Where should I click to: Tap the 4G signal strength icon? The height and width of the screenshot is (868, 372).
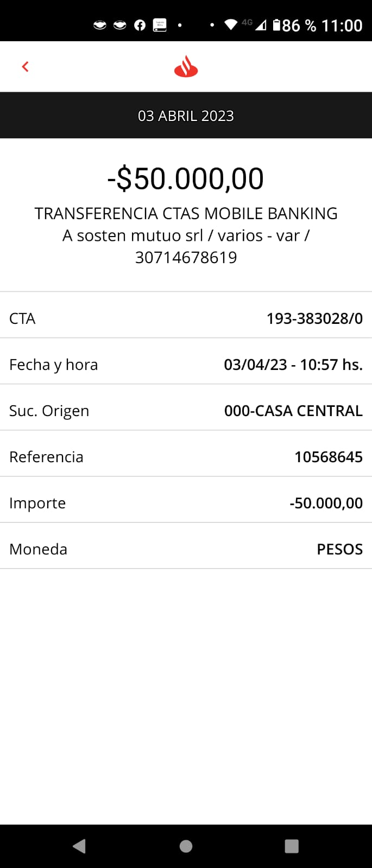click(x=260, y=25)
